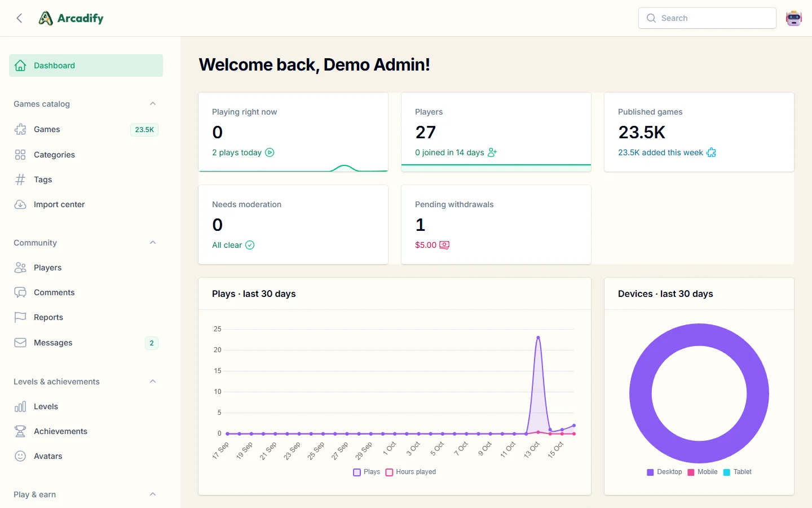812x508 pixels.
Task: Collapse the Play & earn section
Action: tap(153, 494)
